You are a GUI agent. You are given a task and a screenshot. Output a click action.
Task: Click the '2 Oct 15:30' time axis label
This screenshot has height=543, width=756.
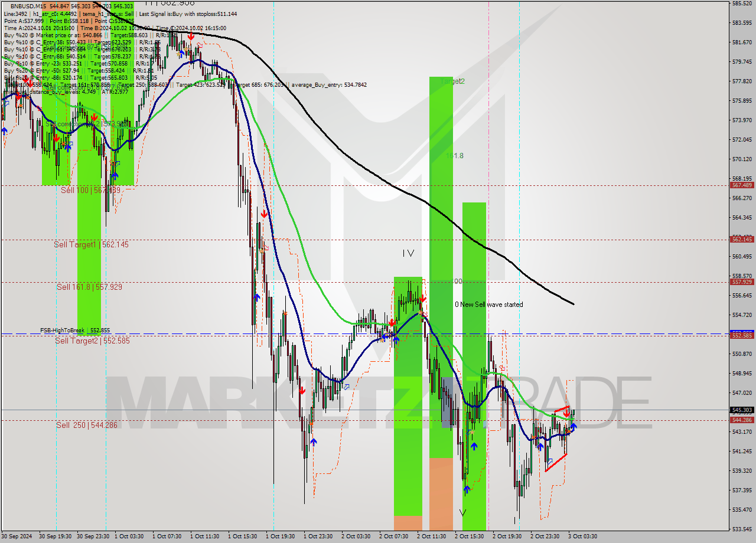tap(469, 537)
